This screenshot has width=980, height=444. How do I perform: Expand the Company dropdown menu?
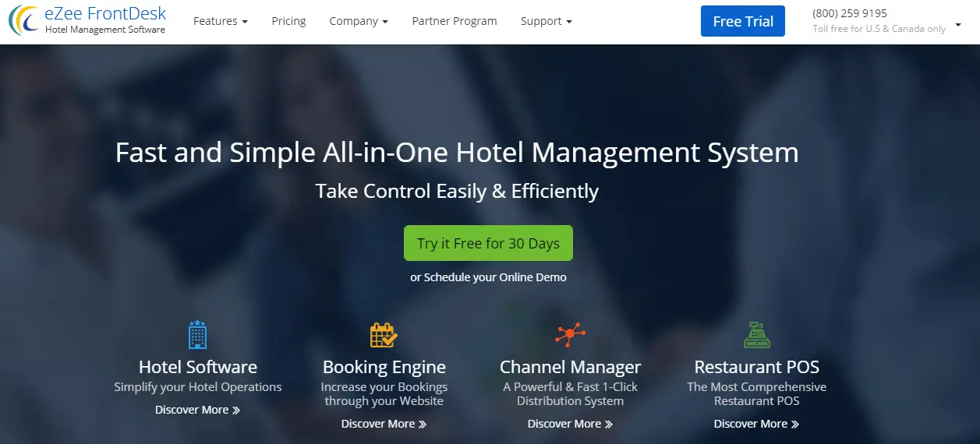click(359, 21)
